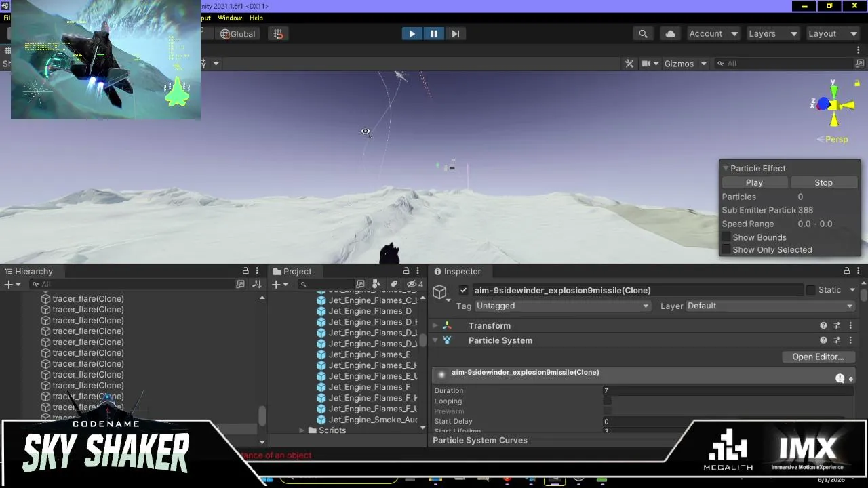Enable the Show Only Selected checkbox
Image resolution: width=868 pixels, height=488 pixels.
(x=726, y=249)
